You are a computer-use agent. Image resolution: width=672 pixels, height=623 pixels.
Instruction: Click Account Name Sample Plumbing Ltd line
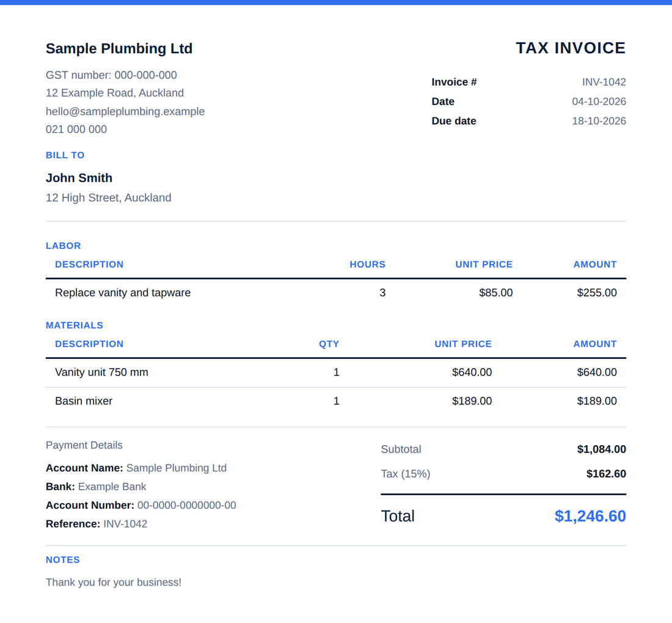pos(136,468)
